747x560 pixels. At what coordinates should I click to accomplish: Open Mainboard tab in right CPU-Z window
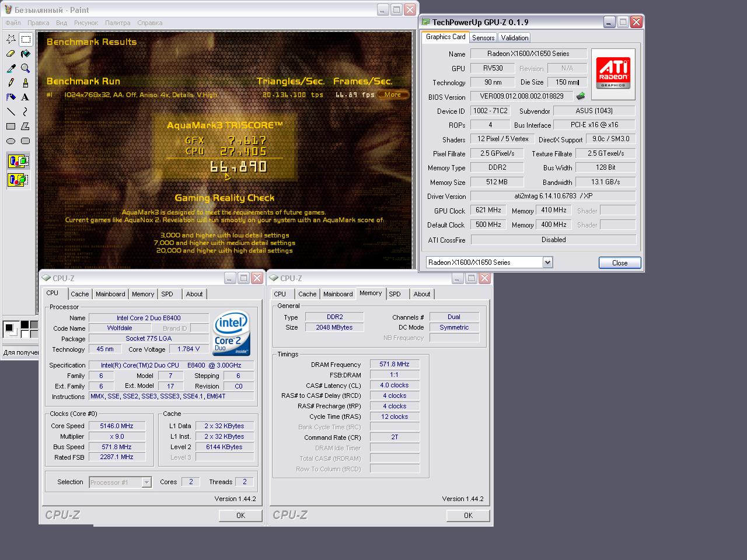(338, 294)
